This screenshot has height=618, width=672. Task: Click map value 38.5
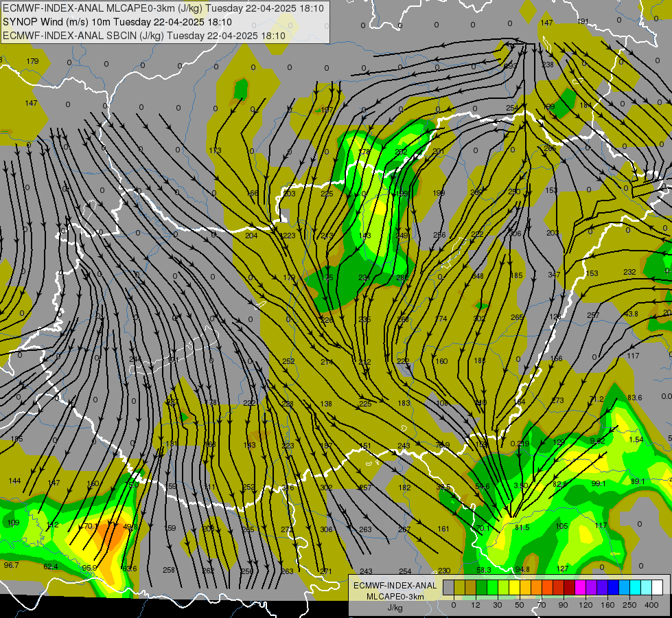pyautogui.click(x=443, y=487)
